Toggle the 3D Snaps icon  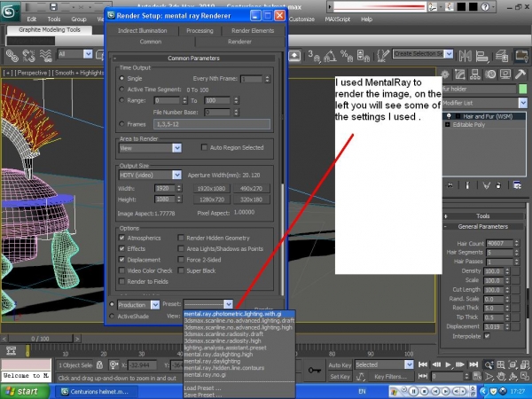pyautogui.click(x=314, y=56)
